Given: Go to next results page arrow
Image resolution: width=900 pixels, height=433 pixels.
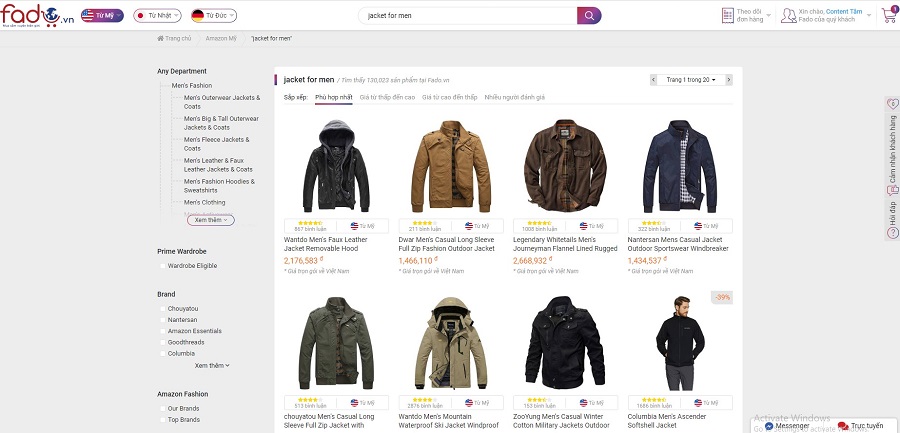Looking at the screenshot, I should (x=729, y=80).
